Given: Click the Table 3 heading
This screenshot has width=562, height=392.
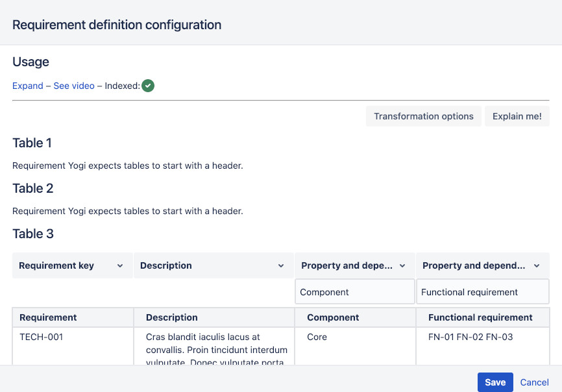Looking at the screenshot, I should tap(33, 234).
